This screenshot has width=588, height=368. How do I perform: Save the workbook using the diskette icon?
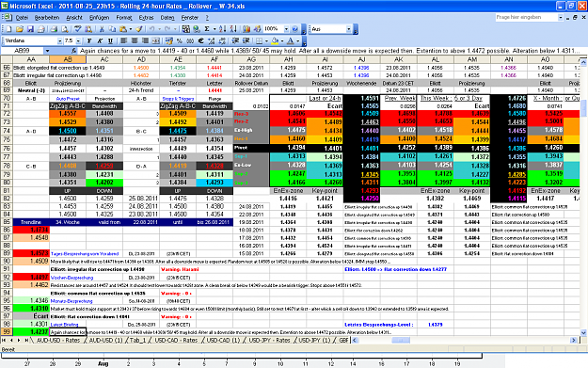click(30, 29)
